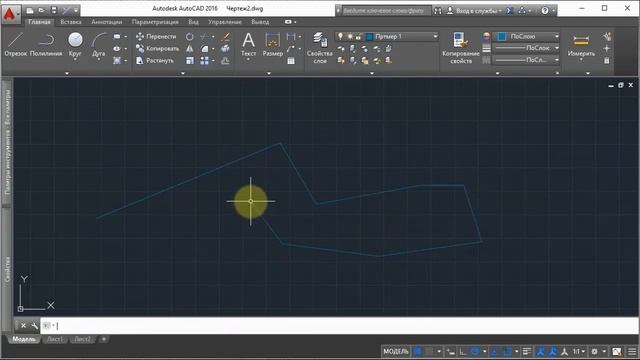Expand the workspace gear dropdown in status bar

point(604,351)
